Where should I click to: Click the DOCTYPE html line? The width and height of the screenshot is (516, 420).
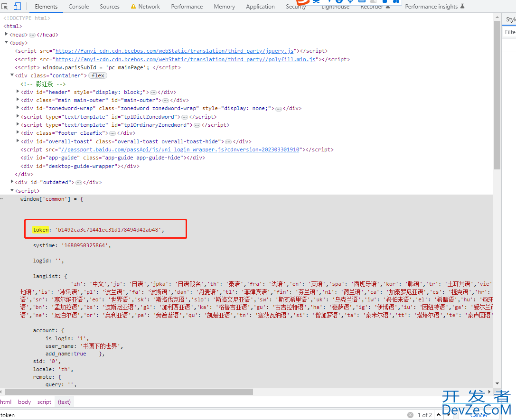[x=27, y=19]
